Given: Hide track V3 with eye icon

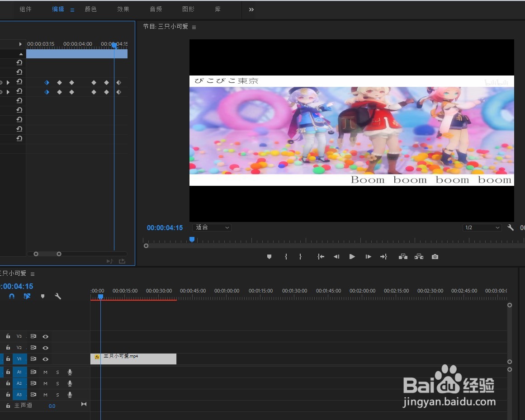Looking at the screenshot, I should click(x=46, y=337).
